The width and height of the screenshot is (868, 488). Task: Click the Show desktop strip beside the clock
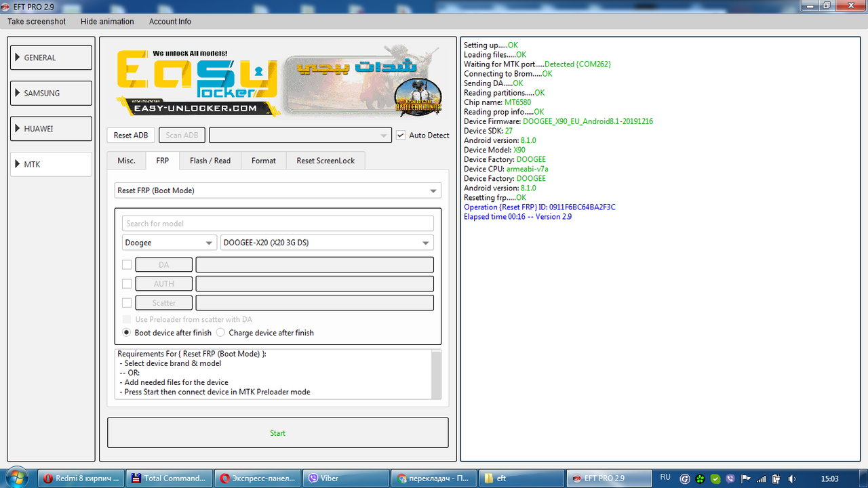[863, 478]
